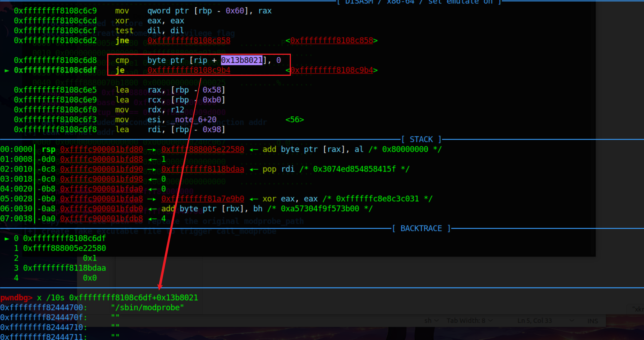This screenshot has height=340, width=644.
Task: Click the pop rdi gadget address 0xffffffff8118bdaa
Action: (x=202, y=169)
